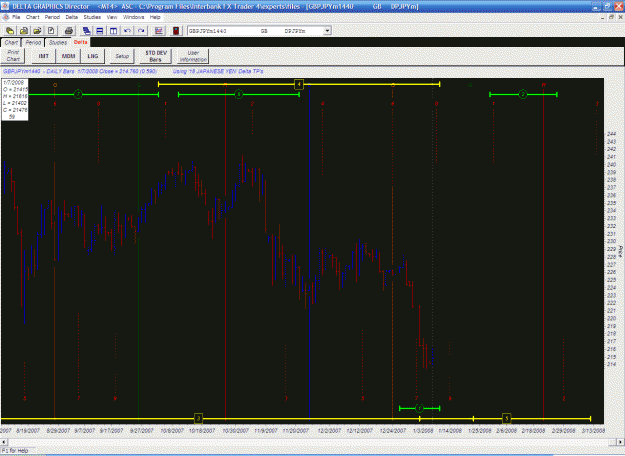Click the Print Chart button

tap(13, 56)
